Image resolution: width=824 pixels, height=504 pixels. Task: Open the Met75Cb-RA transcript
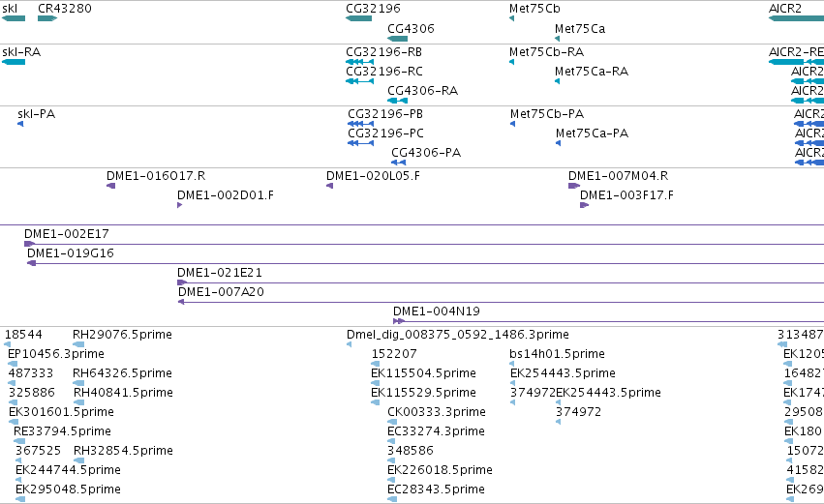tap(512, 62)
